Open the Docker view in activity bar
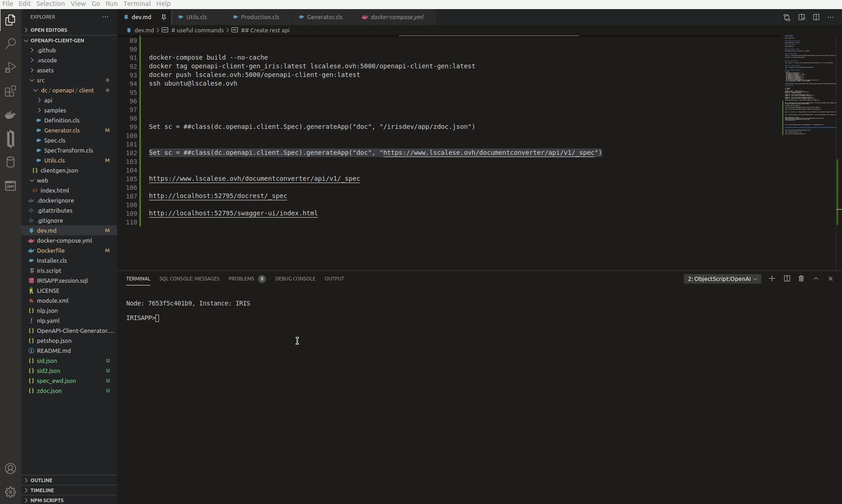The height and width of the screenshot is (504, 842). (10, 115)
